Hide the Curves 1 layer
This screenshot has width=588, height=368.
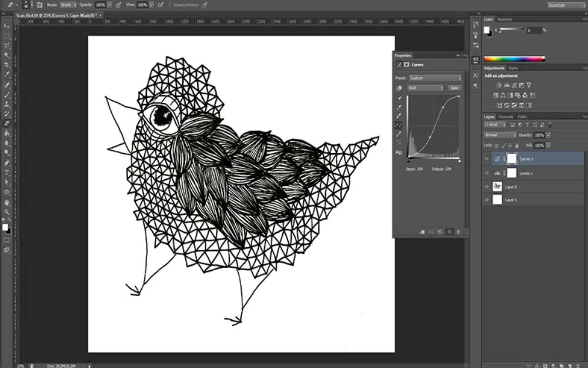click(487, 159)
